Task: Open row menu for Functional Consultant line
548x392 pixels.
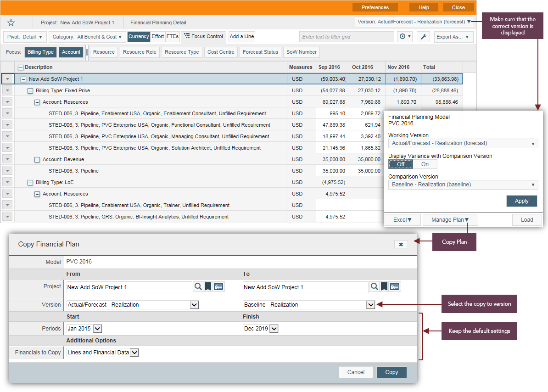Action: click(7, 125)
